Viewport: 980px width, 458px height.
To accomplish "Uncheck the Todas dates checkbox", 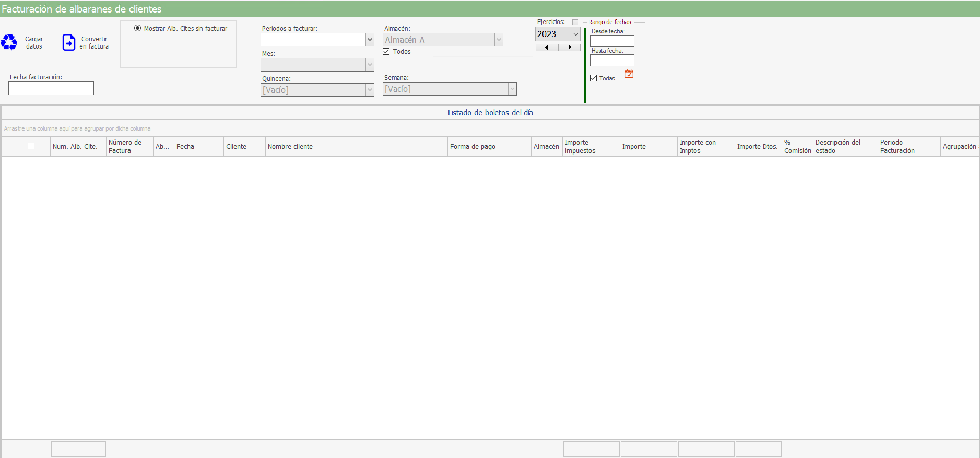I will [594, 78].
